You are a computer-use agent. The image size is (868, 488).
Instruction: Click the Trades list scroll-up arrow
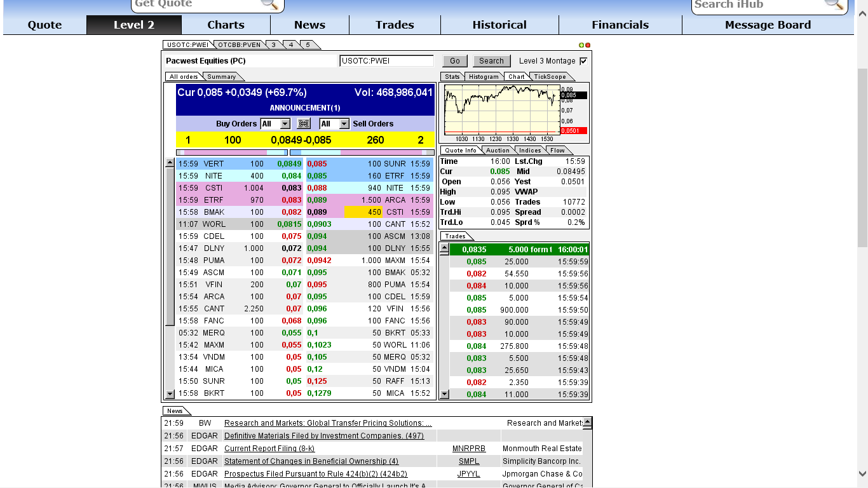click(x=444, y=249)
